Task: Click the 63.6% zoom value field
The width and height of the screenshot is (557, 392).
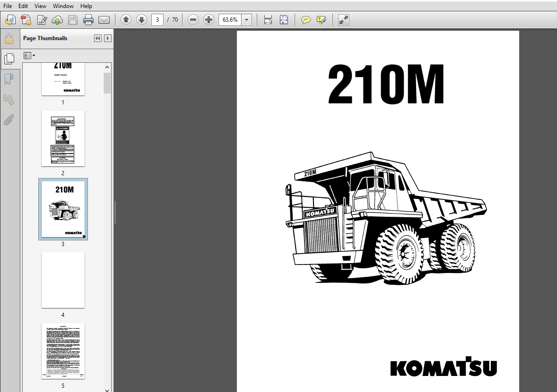Action: coord(230,20)
